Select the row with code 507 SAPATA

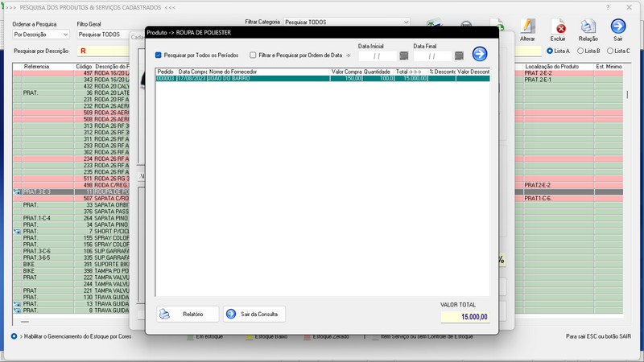[71, 198]
